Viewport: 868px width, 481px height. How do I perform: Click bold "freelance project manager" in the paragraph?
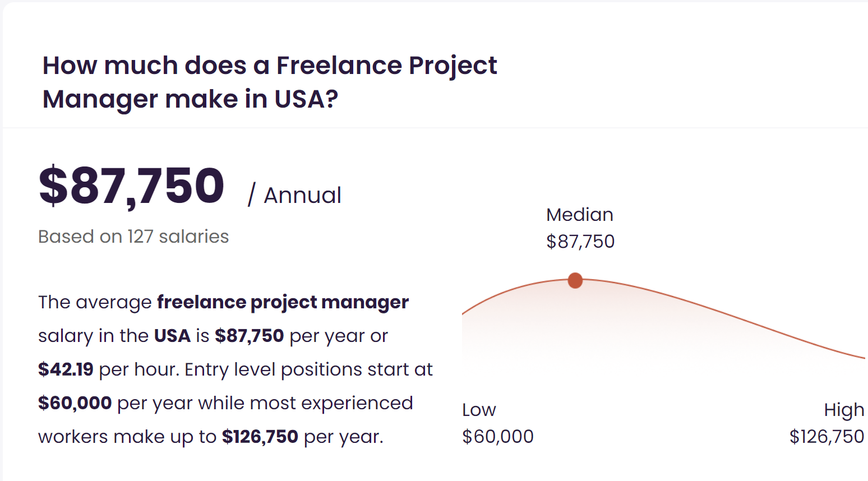click(283, 302)
